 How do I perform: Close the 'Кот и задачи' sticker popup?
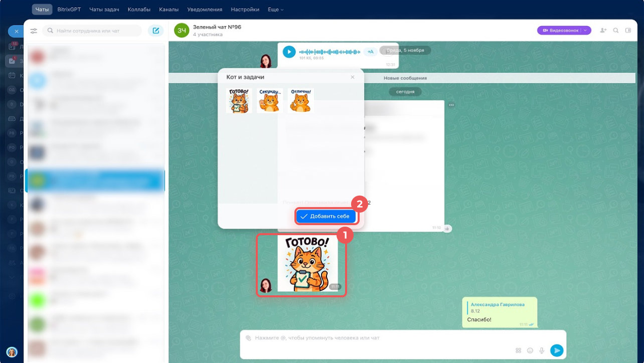click(353, 77)
